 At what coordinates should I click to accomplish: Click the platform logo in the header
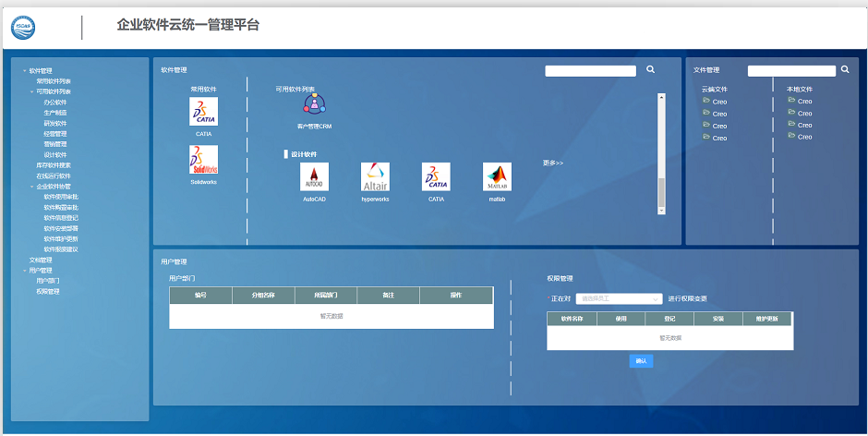click(24, 28)
